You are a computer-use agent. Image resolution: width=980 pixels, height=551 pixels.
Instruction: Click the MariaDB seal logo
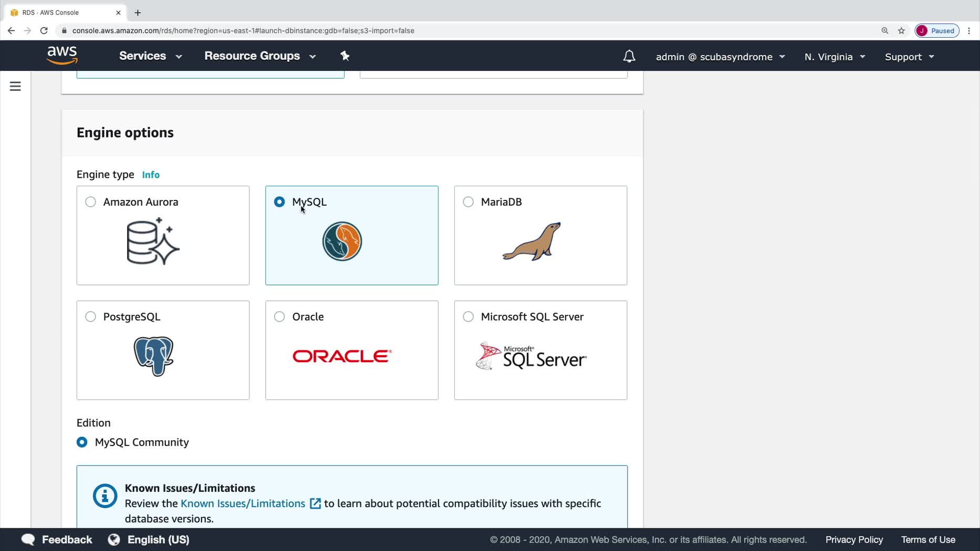(531, 241)
